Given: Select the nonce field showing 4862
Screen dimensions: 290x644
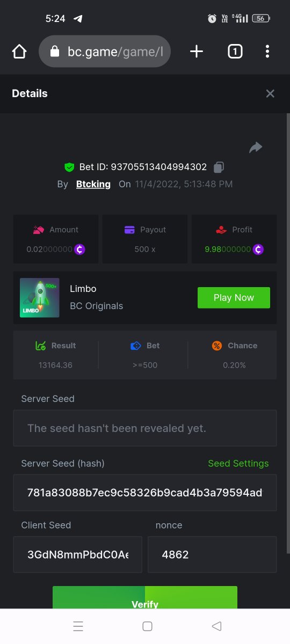Looking at the screenshot, I should coord(212,554).
